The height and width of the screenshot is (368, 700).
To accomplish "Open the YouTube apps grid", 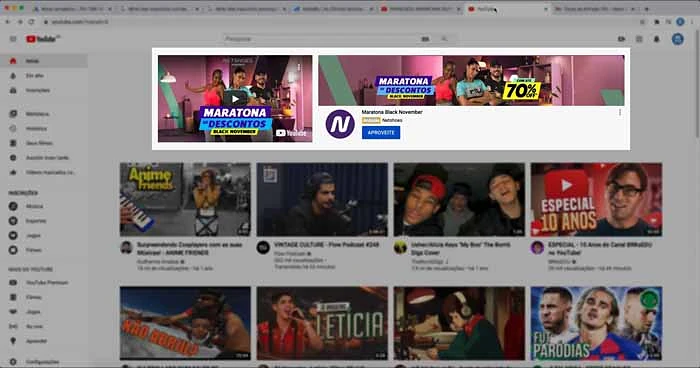I will [639, 39].
